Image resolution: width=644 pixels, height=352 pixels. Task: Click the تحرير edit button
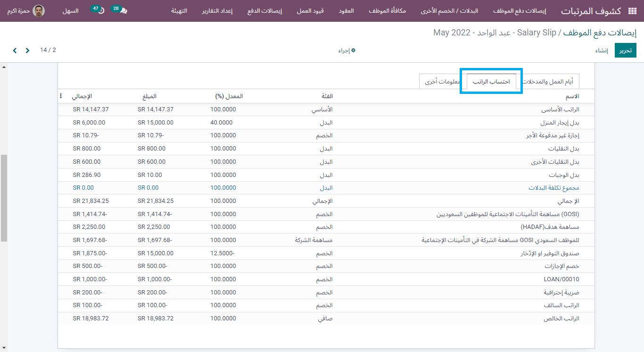625,50
